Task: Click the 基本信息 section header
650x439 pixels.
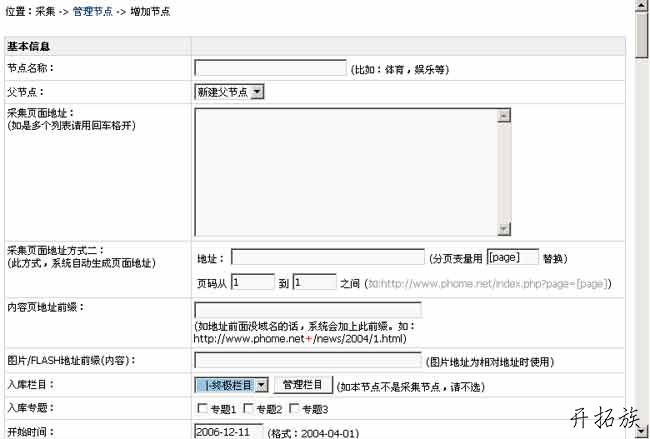Action: tap(28, 46)
